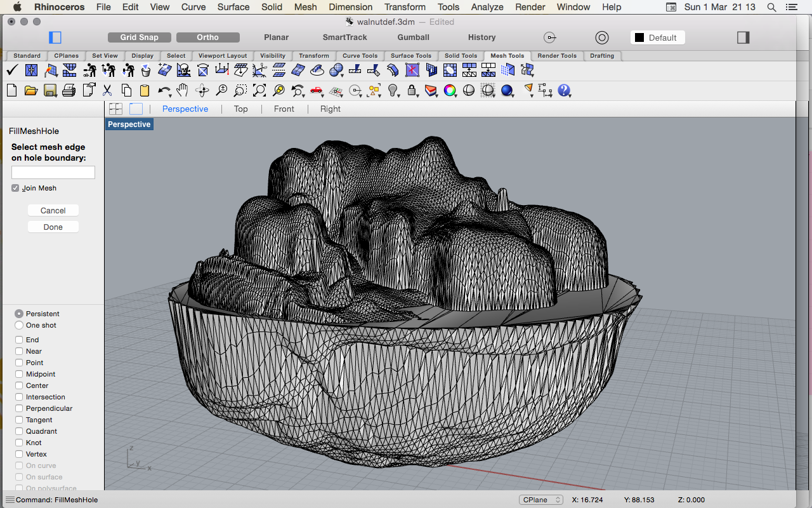Viewport: 812px width, 508px height.
Task: Copy with the two-pages icon
Action: (126, 90)
